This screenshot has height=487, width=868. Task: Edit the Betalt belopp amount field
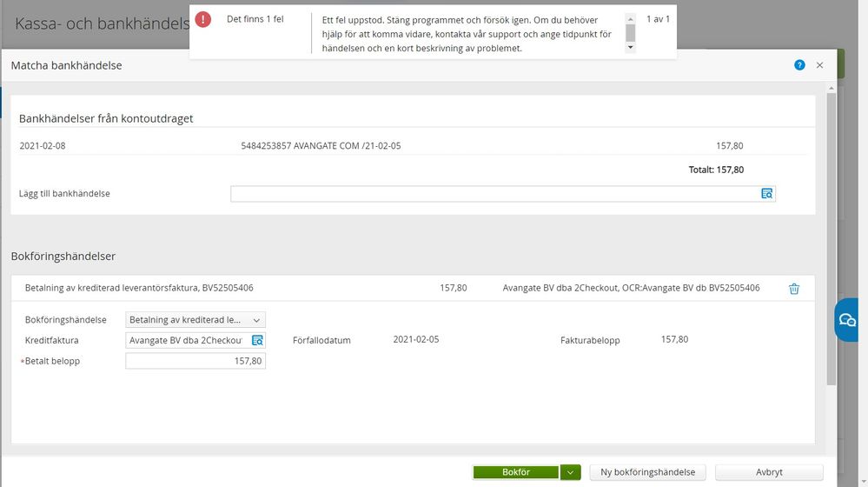[x=195, y=361]
